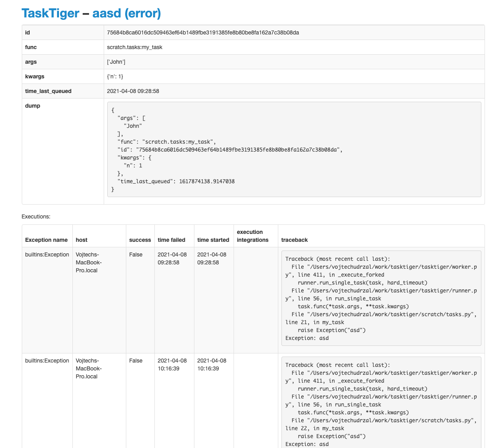Screen dimensions: 500x448
Task: Click the kwargs value {'n': 1}
Action: coord(115,76)
